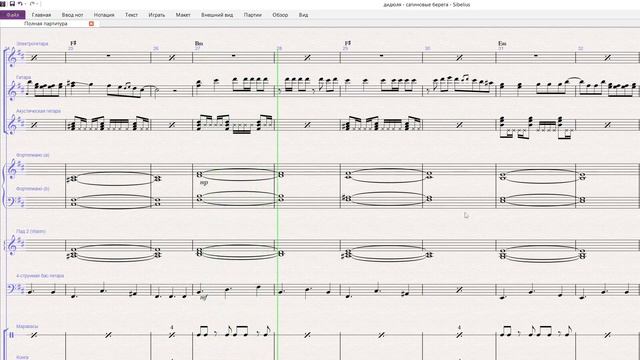Select the Em chord symbol above bar 31
The image size is (640, 360).
coord(502,43)
